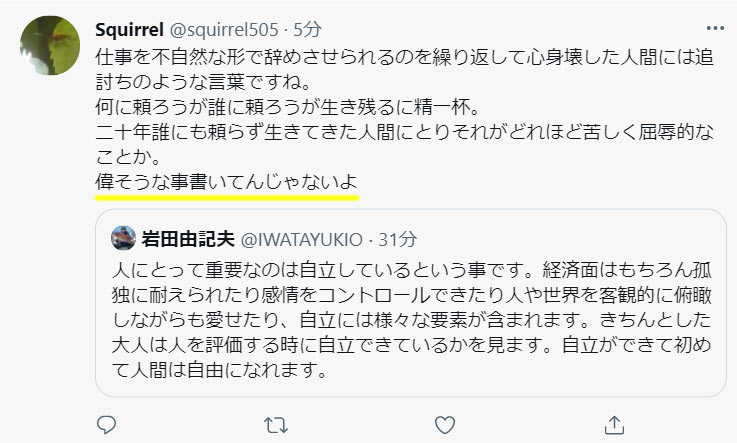Click the quoted tweet's first line 人にとって重要なのは
737x443 pixels.
coord(412,270)
